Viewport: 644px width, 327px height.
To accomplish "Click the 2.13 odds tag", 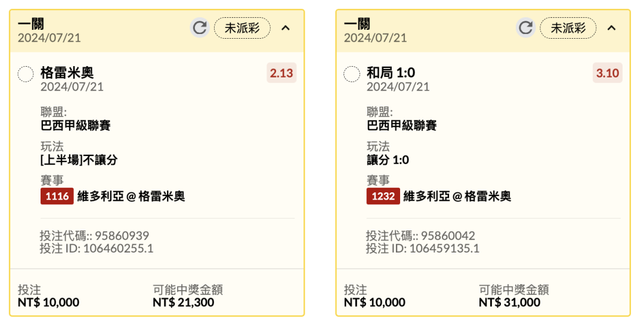I will [x=281, y=73].
